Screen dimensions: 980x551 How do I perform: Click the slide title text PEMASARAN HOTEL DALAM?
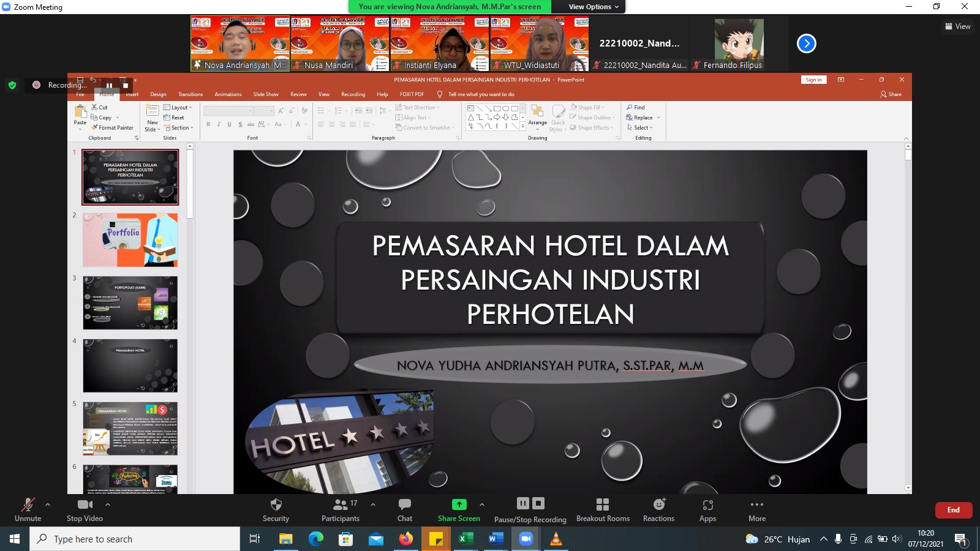[550, 246]
